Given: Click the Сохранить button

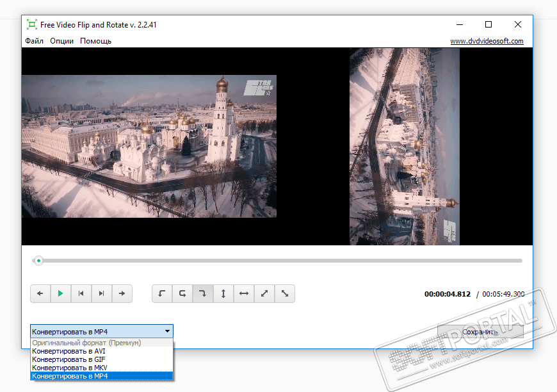Looking at the screenshot, I should (x=480, y=332).
